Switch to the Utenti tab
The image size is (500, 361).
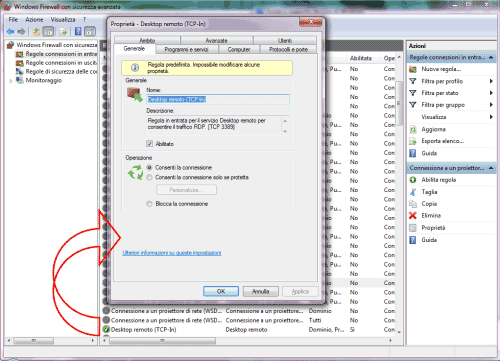(x=285, y=40)
